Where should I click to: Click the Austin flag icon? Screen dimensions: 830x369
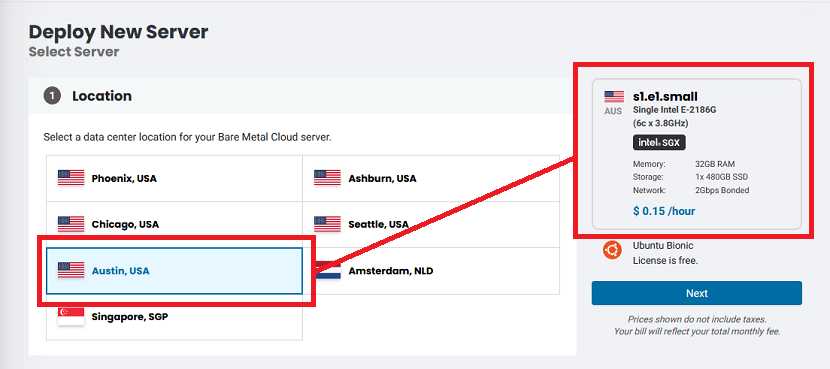pyautogui.click(x=71, y=270)
